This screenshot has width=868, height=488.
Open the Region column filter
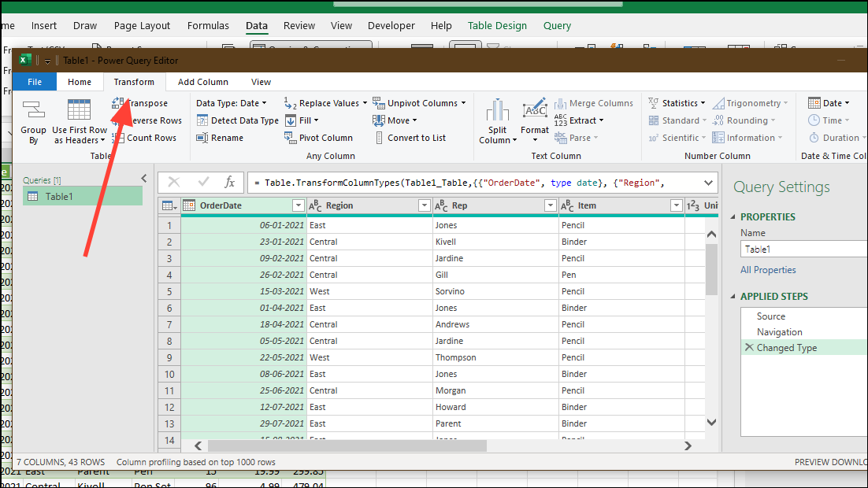(x=424, y=205)
